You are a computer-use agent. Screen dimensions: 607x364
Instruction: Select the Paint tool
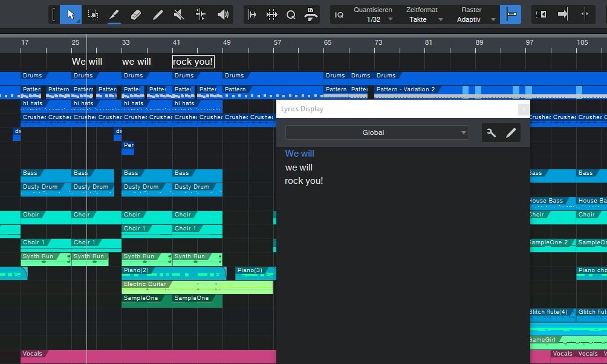(x=158, y=13)
